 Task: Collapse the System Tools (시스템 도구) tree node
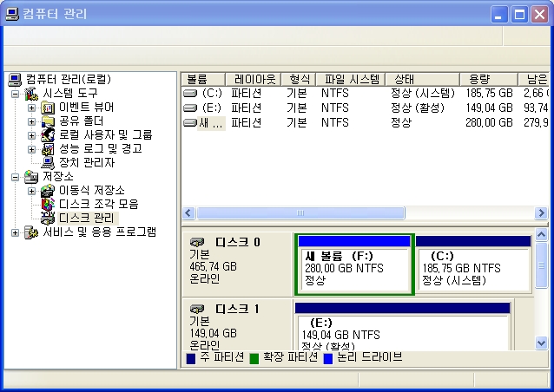[16, 93]
